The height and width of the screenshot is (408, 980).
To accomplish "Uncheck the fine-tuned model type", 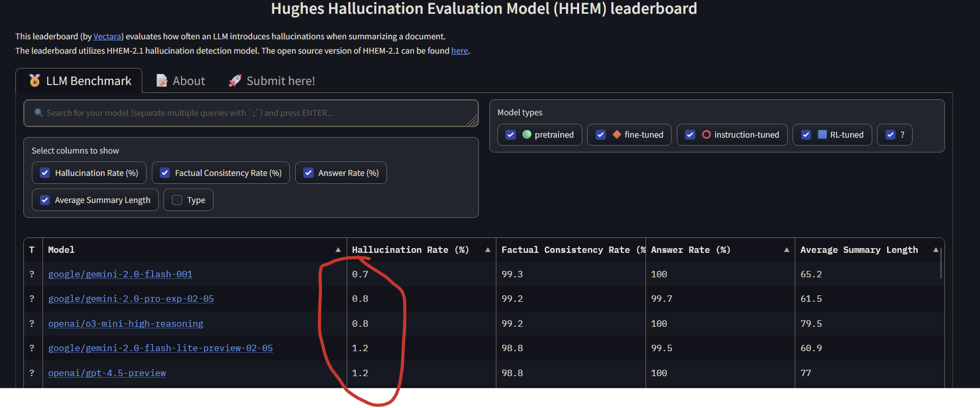I will 601,134.
